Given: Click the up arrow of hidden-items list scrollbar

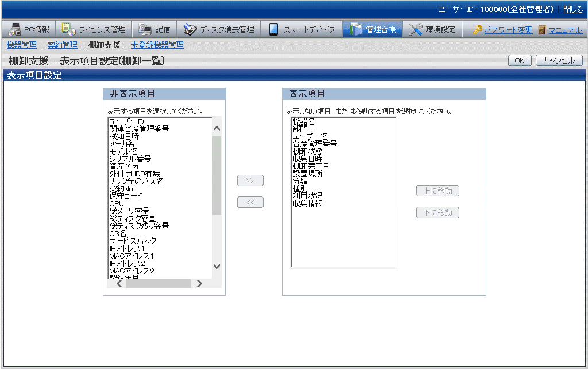Looking at the screenshot, I should (x=216, y=128).
